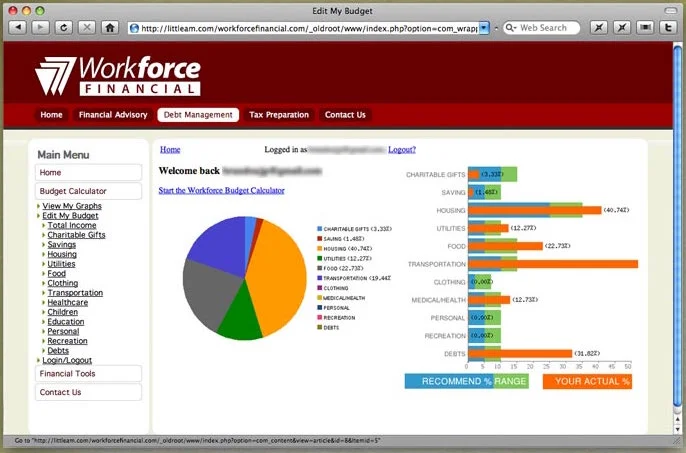Click the browser Forward arrow button
The image size is (686, 453).
(40, 28)
